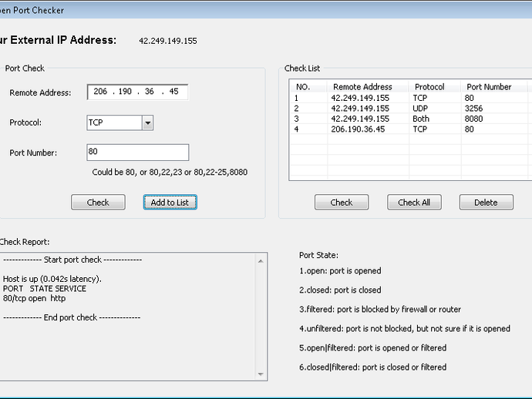Click the Check button under Check List
This screenshot has width=532, height=399.
tap(342, 203)
